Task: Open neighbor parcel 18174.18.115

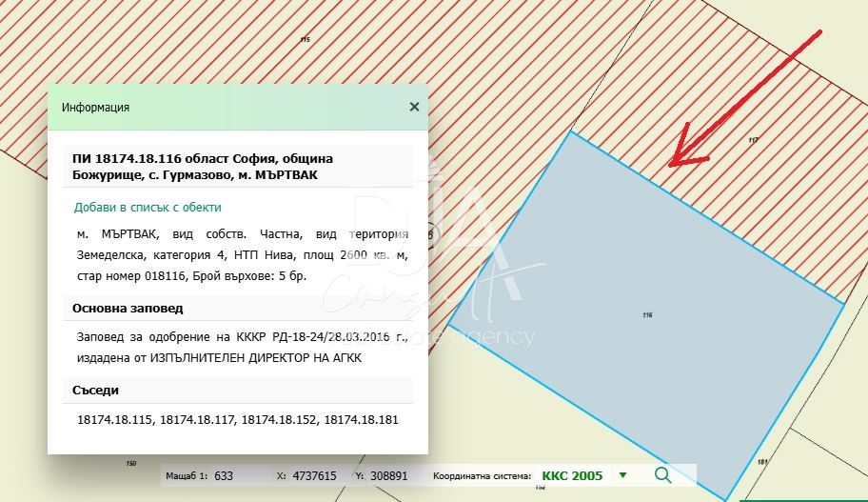Action: click(x=114, y=419)
